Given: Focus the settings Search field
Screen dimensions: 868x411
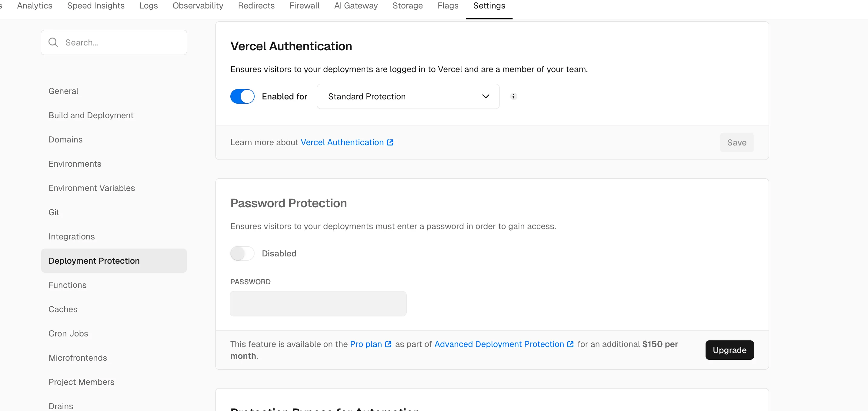Looking at the screenshot, I should 121,42.
